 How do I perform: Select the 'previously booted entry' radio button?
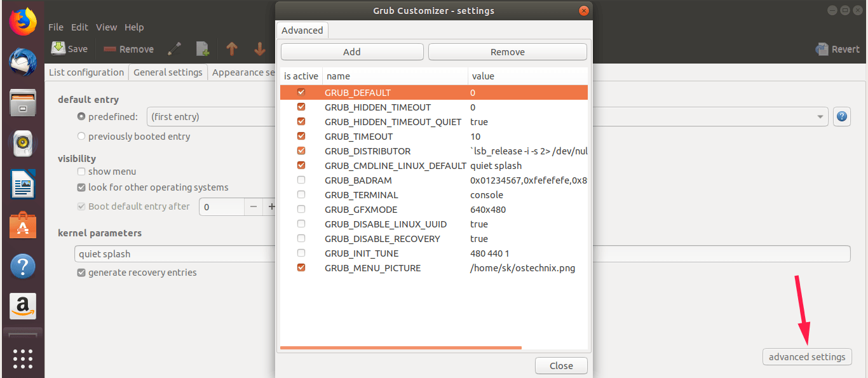81,136
